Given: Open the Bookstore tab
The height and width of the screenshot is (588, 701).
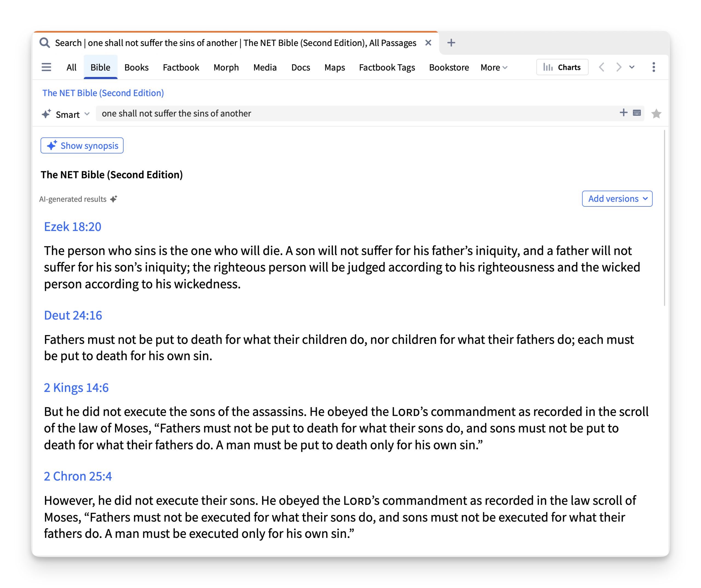Looking at the screenshot, I should pos(449,67).
